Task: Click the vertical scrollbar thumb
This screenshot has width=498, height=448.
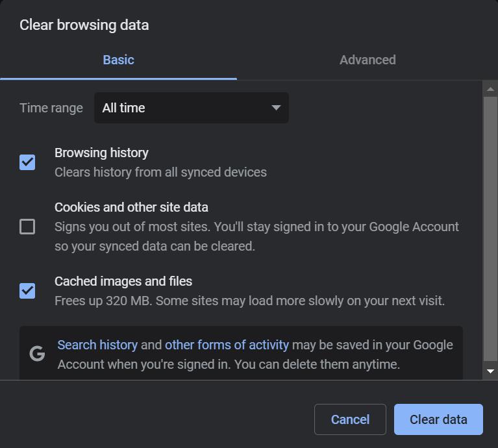Action: point(491,227)
